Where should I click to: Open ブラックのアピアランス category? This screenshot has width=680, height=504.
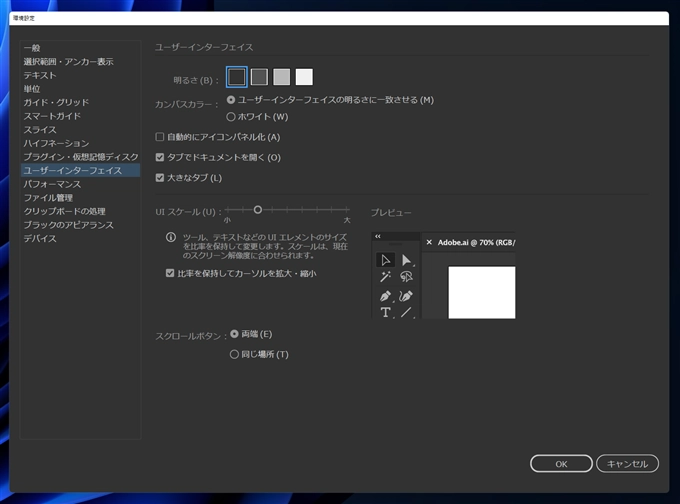tap(81, 225)
